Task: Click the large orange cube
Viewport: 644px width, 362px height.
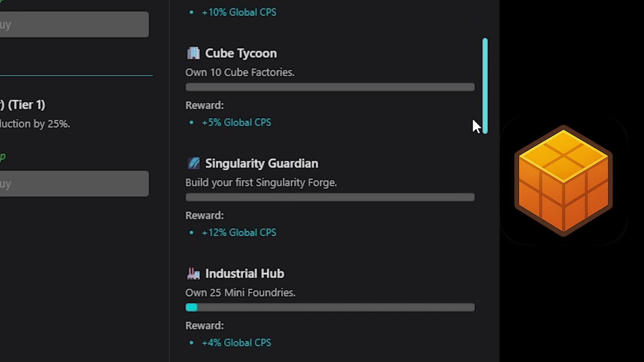Action: (563, 181)
